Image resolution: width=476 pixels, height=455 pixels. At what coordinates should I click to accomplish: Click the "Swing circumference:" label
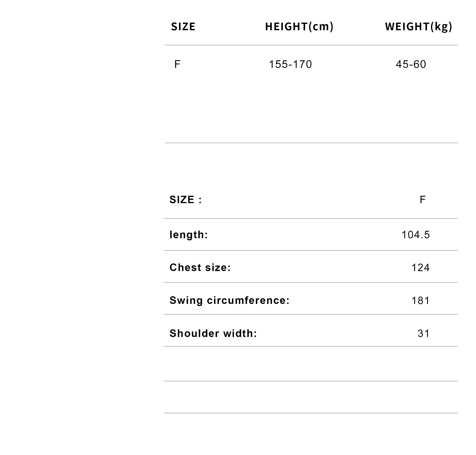pos(229,300)
